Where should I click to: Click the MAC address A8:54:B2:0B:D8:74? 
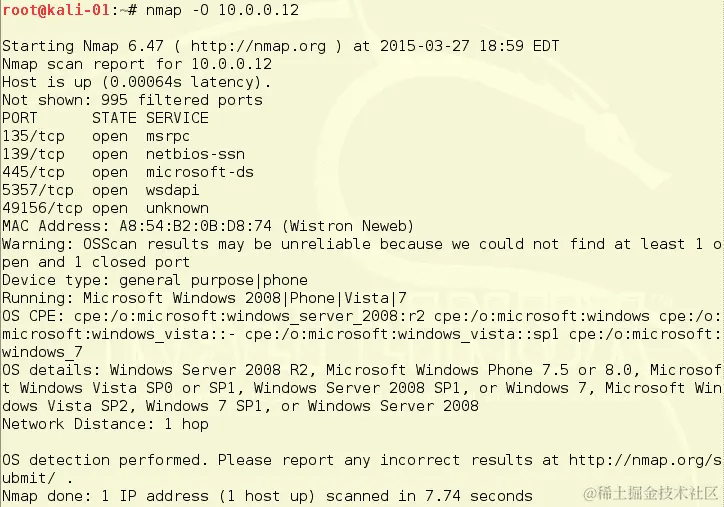pyautogui.click(x=195, y=226)
